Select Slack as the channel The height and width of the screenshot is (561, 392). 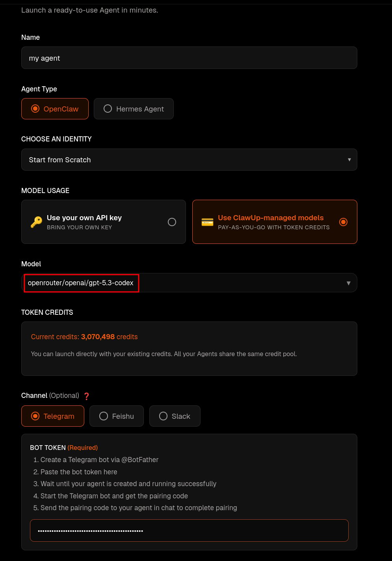[x=175, y=416]
